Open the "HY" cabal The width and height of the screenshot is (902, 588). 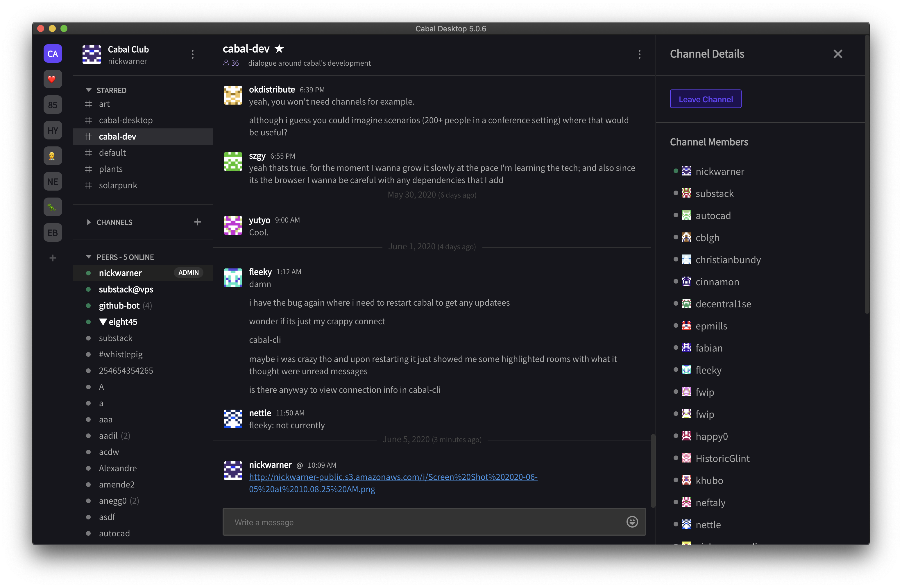point(53,130)
